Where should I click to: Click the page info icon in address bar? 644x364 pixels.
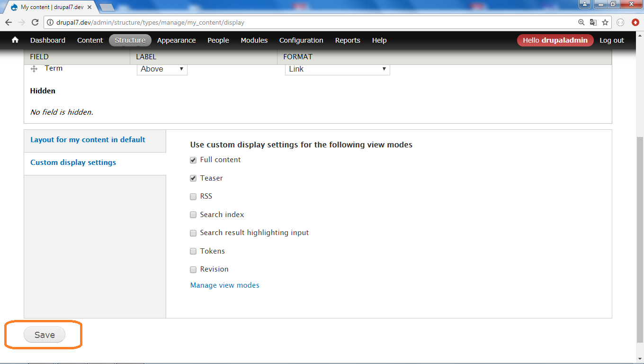coord(49,22)
